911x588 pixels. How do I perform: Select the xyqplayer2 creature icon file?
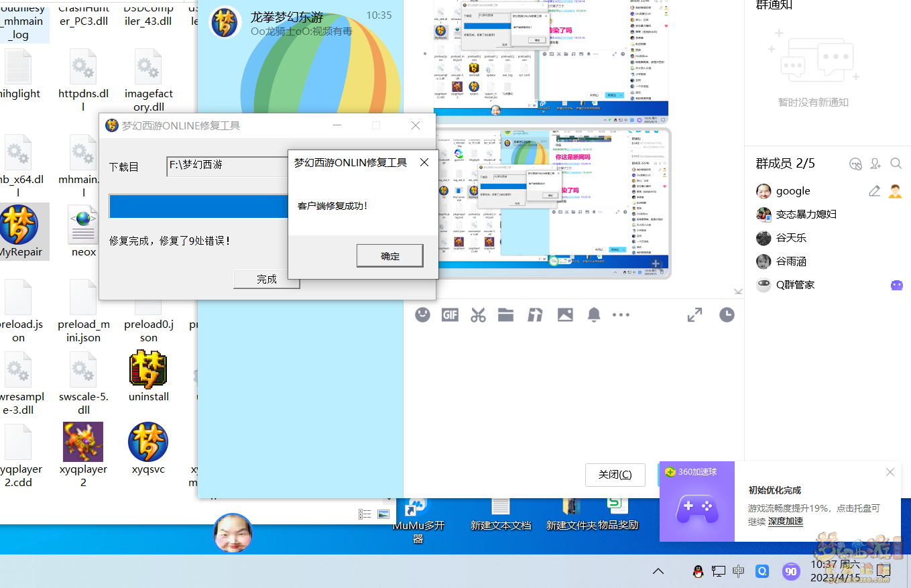(x=83, y=455)
